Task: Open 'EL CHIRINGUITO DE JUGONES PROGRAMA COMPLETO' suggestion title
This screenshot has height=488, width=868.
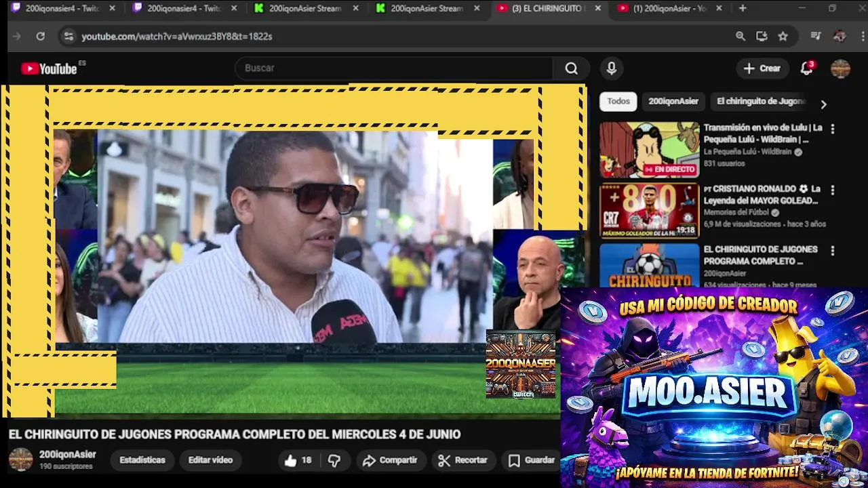Action: tap(760, 255)
